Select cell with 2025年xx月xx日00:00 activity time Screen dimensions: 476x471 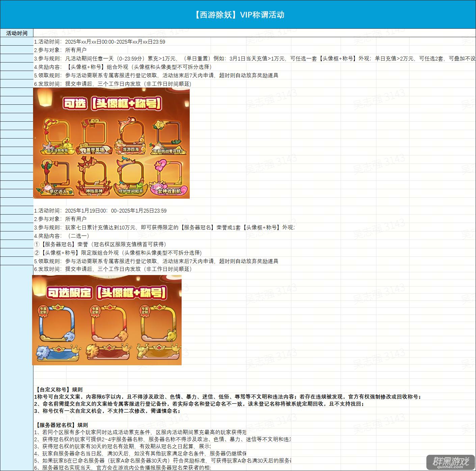[x=100, y=42]
